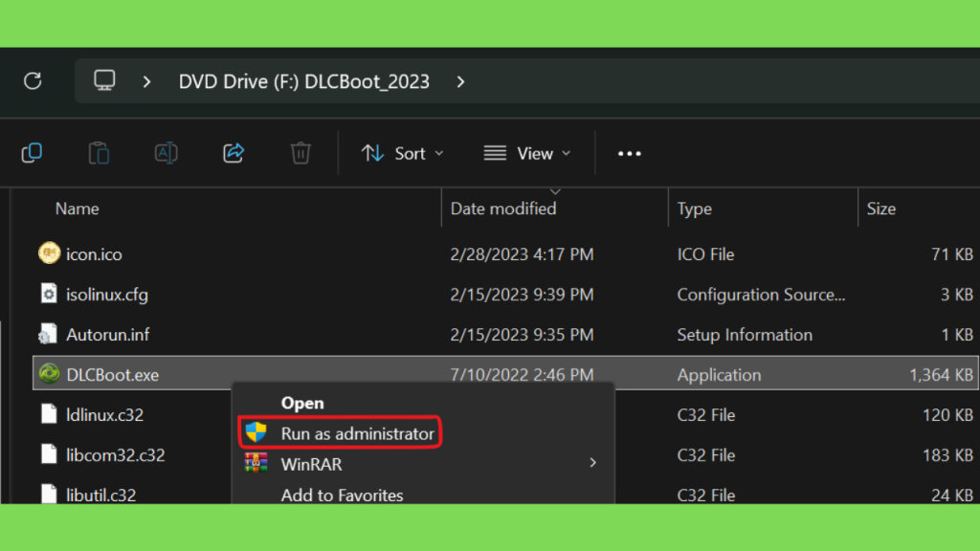Click the Delete trash icon

[x=301, y=153]
